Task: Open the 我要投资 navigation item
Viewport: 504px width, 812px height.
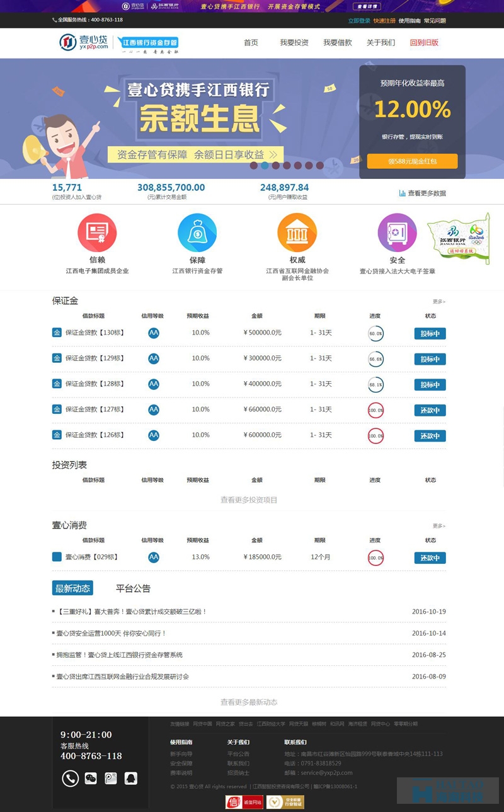Action: 294,43
